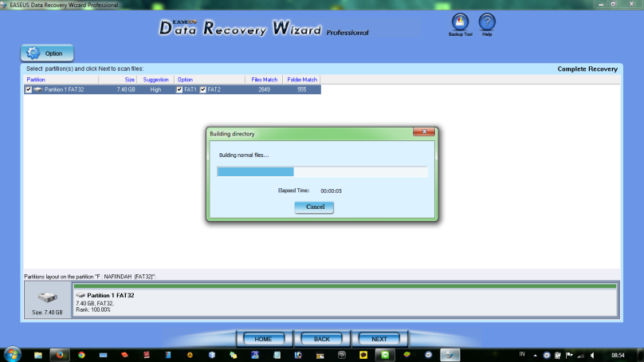Click the BACK button
This screenshot has height=362, width=644.
tap(321, 339)
